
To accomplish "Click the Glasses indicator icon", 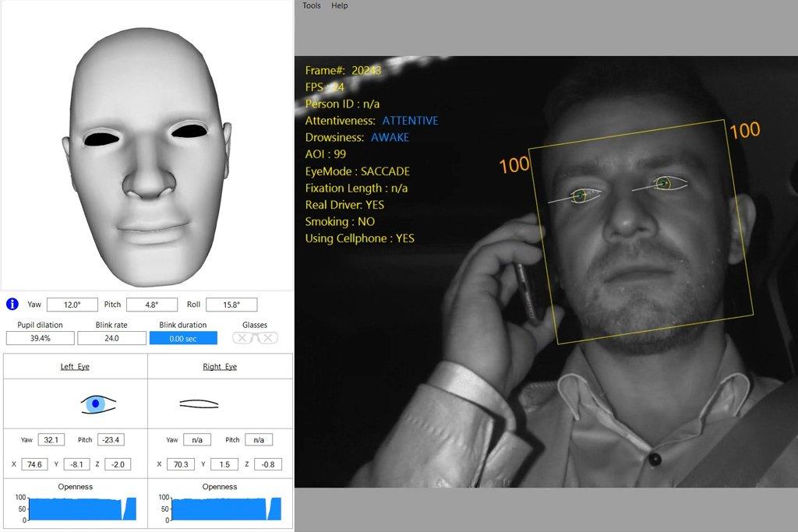I will coord(255,338).
